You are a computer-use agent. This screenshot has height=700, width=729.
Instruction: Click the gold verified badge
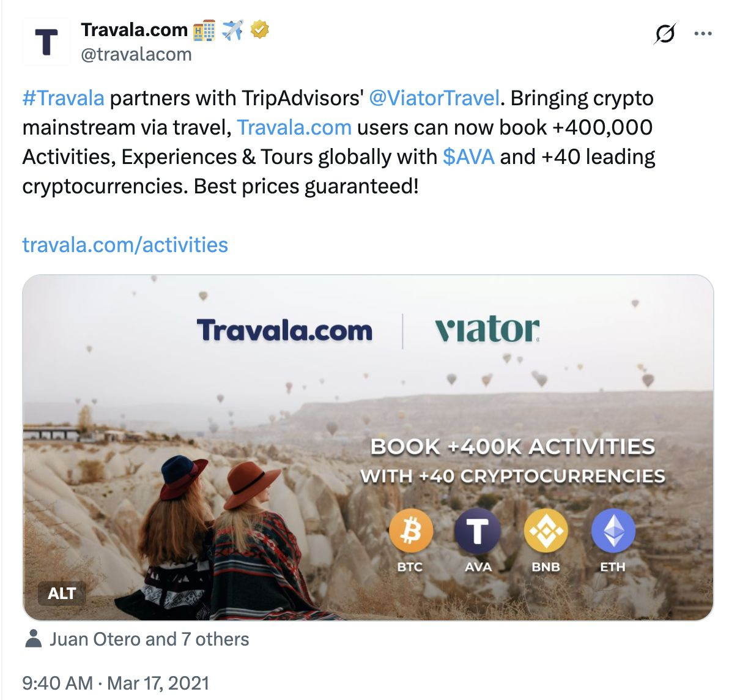pyautogui.click(x=259, y=30)
